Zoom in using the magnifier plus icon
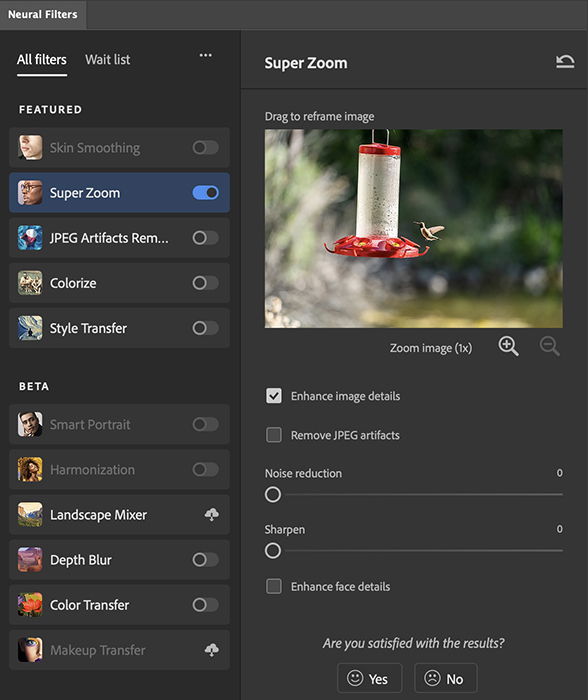Viewport: 588px width, 700px height. pos(509,346)
